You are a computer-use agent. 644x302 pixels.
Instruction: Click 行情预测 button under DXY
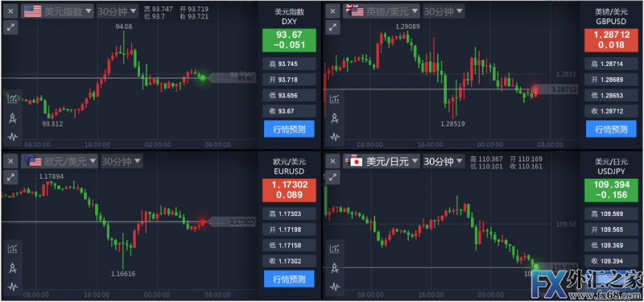[x=289, y=129]
